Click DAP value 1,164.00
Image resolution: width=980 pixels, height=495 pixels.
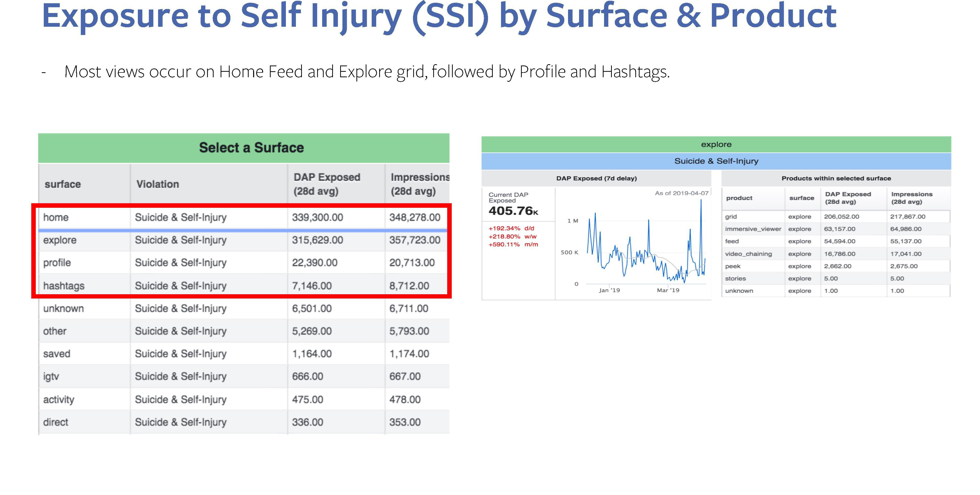[x=312, y=354]
